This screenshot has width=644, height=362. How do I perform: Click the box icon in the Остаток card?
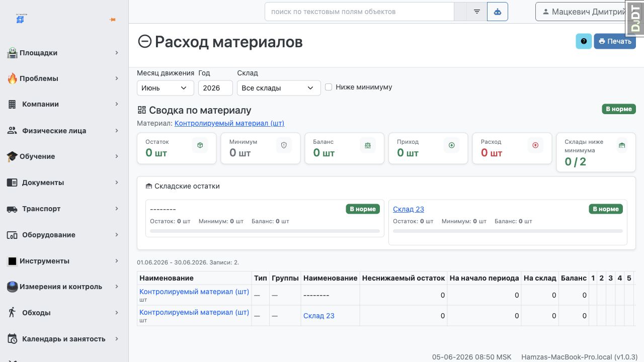(x=200, y=145)
